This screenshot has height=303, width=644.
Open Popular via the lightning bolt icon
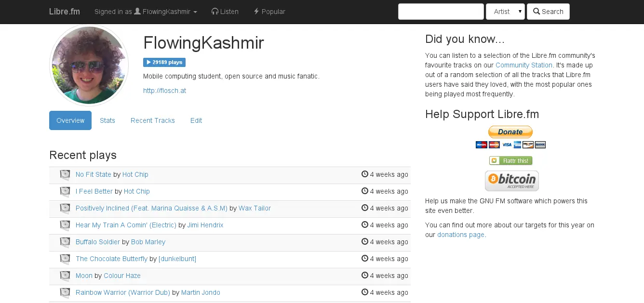[256, 12]
